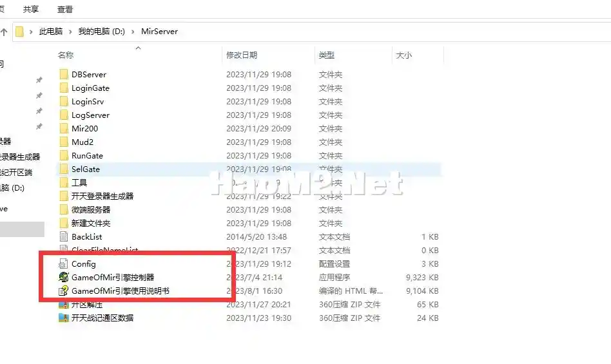Click the 9,104 KB size cell
611x364 pixels.
422,291
